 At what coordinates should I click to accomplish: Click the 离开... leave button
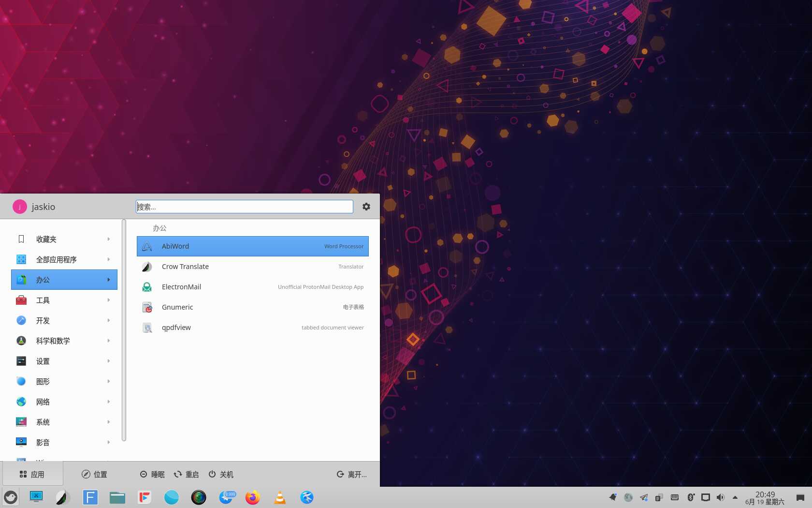352,474
